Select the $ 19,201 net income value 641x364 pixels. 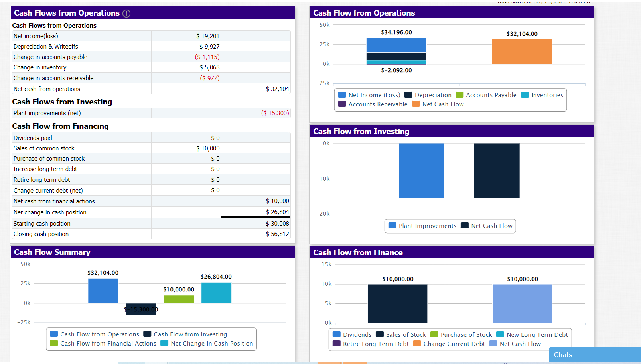[208, 36]
